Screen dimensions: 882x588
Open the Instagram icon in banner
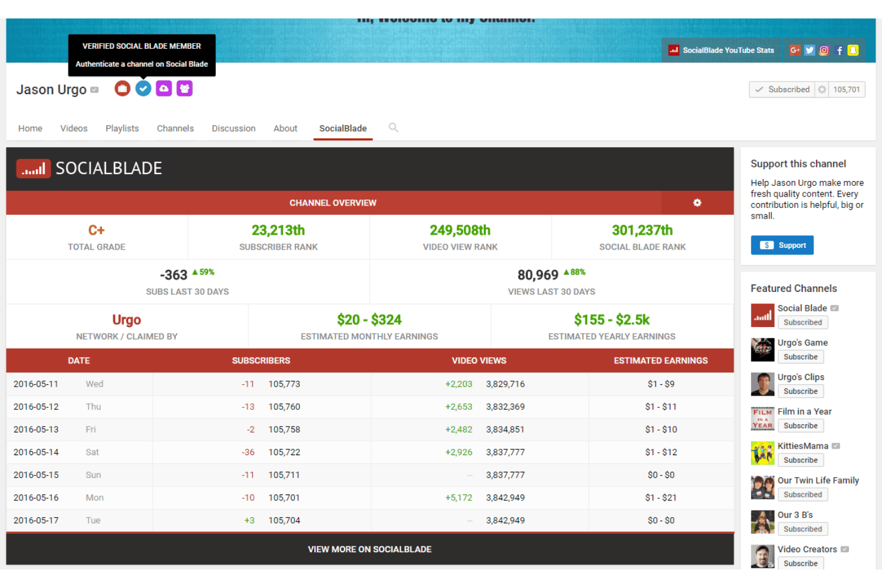(824, 51)
